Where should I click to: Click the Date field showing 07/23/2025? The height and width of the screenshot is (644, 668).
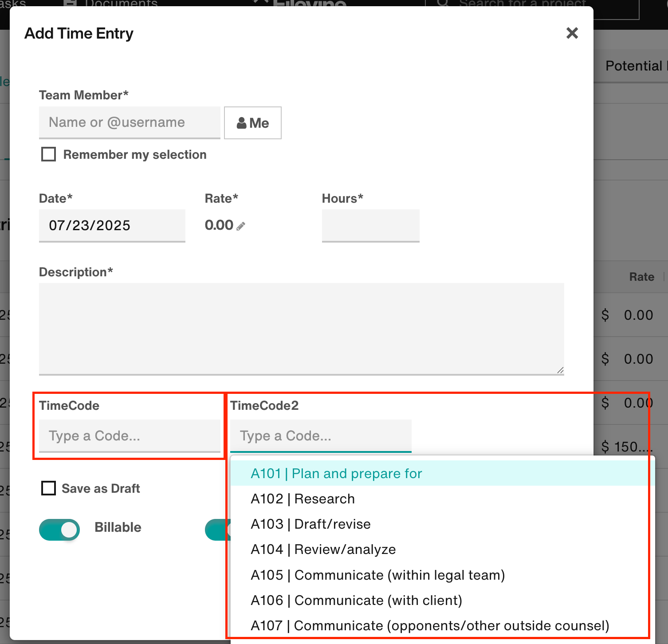111,226
